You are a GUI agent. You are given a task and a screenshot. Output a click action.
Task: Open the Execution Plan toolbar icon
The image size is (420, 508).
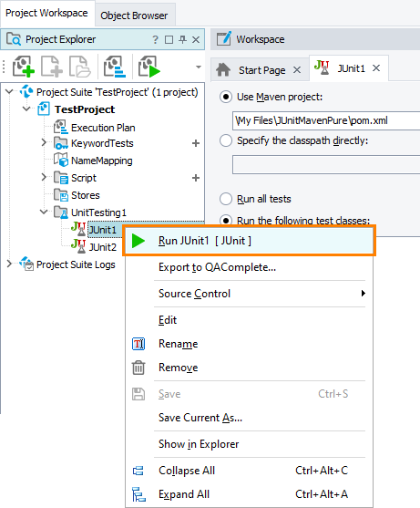click(x=115, y=67)
